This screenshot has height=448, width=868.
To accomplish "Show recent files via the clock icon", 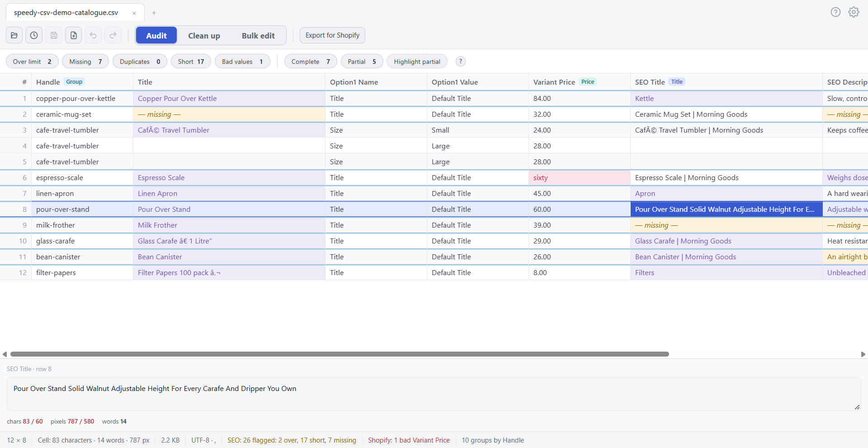I will tap(34, 35).
